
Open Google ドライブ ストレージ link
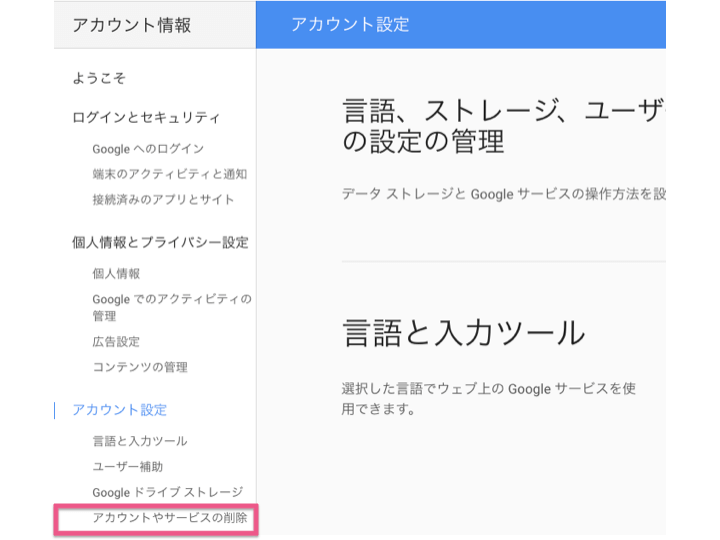168,492
